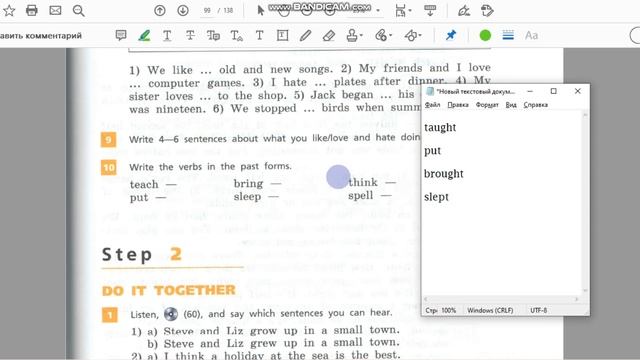Select the add text comment T tool
640x360 pixels.
pyautogui.click(x=259, y=36)
